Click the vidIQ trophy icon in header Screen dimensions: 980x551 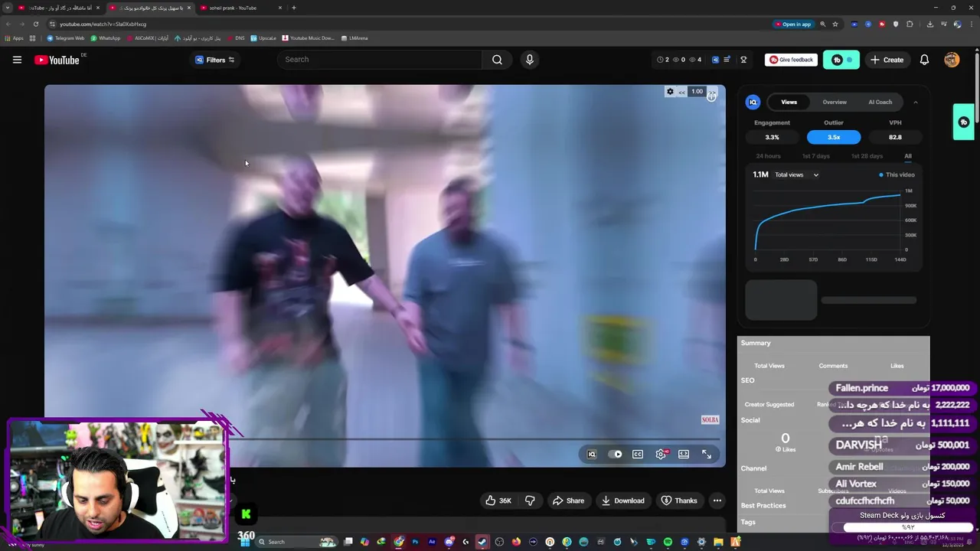[x=743, y=60]
